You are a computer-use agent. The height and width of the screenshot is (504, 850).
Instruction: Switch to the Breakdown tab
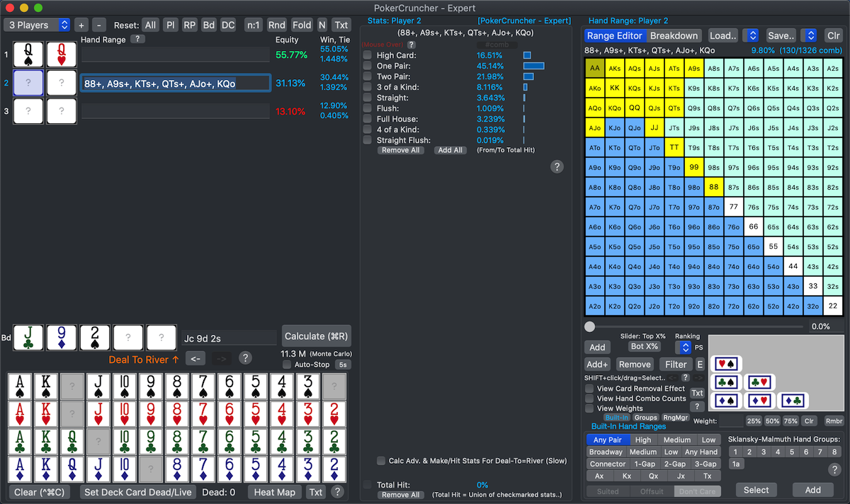pyautogui.click(x=674, y=35)
